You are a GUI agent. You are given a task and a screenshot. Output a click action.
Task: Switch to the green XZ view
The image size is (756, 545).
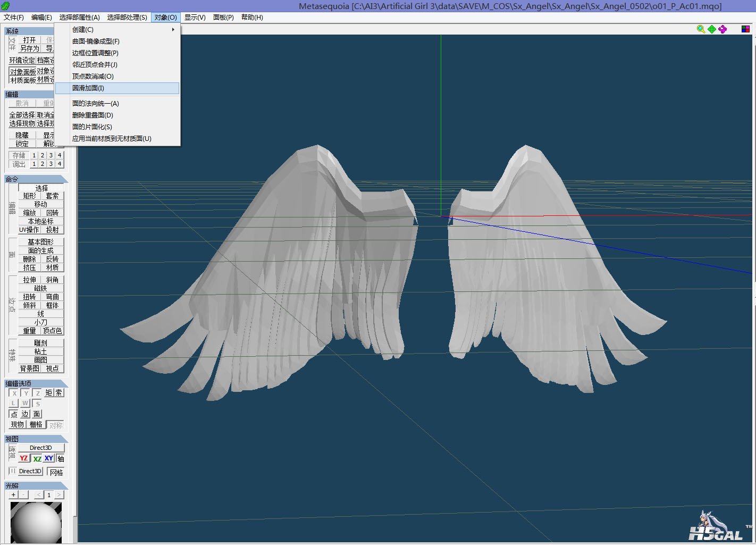point(37,458)
